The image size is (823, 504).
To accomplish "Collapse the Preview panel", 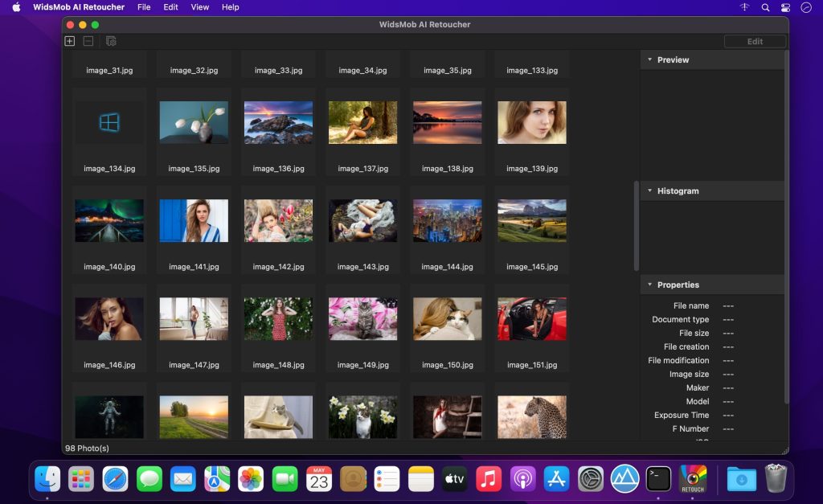I will (650, 59).
